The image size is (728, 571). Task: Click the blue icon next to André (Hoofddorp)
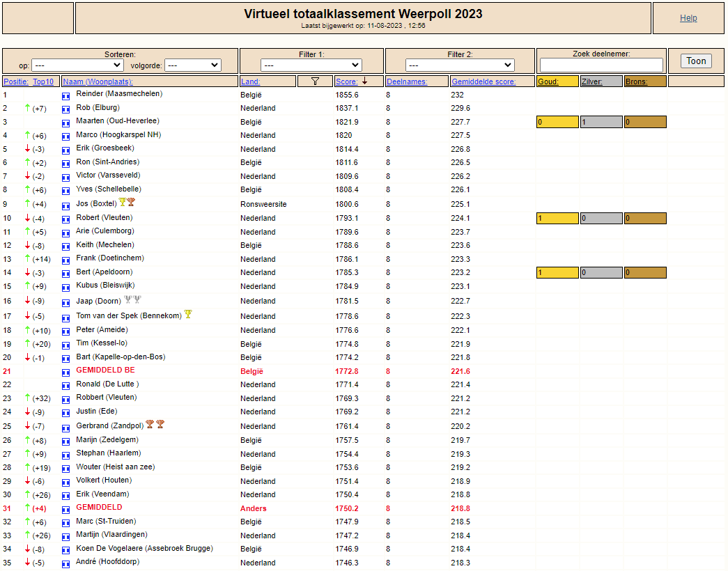click(x=66, y=563)
